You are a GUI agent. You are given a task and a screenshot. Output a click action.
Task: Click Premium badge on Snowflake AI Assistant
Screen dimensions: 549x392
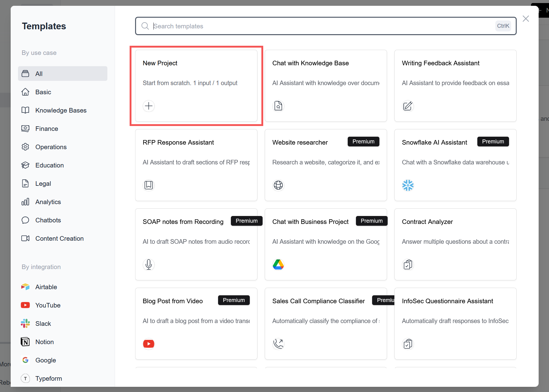click(493, 142)
